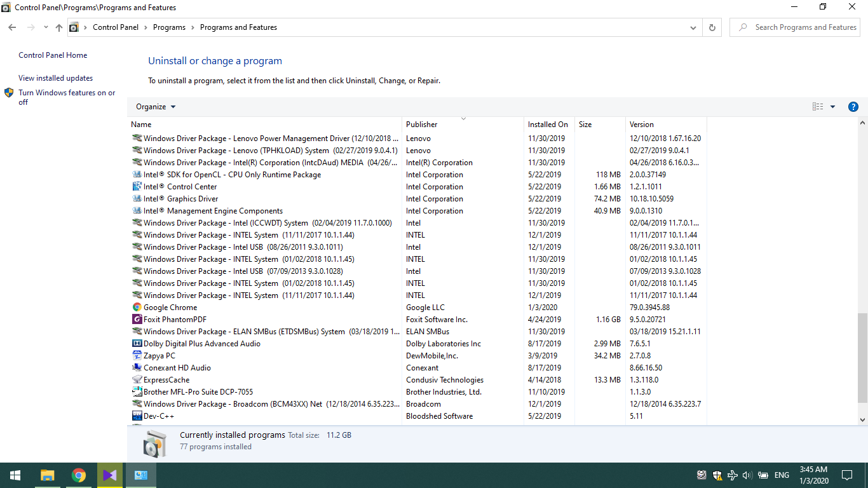The height and width of the screenshot is (488, 868).
Task: Click version 79.0.3945.88 cell
Action: point(649,308)
